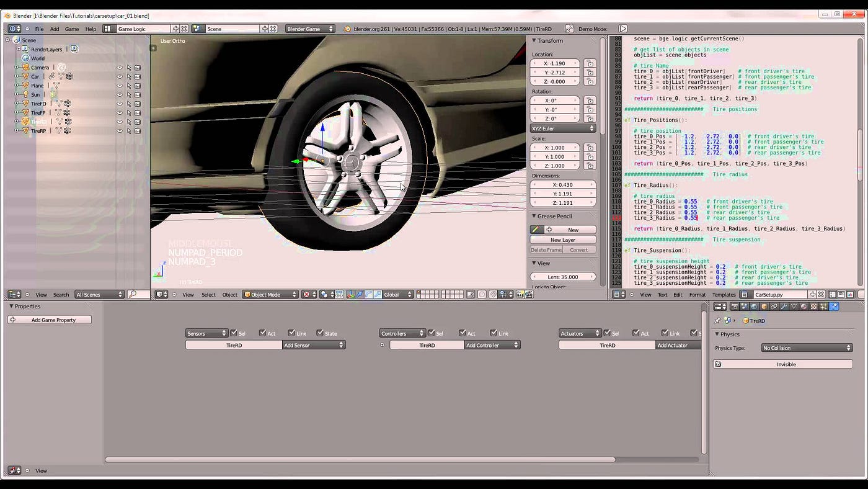Open the Object Mode dropdown
Image resolution: width=868 pixels, height=489 pixels.
(x=271, y=295)
